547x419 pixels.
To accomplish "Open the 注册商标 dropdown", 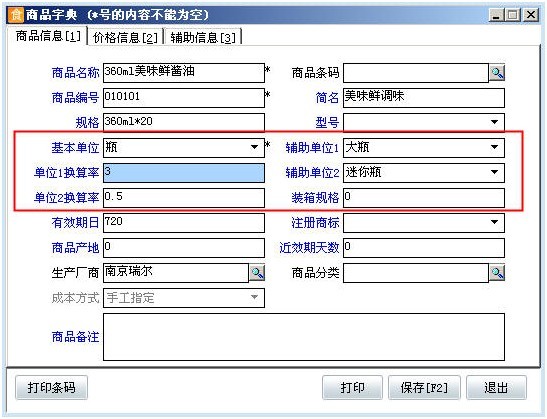I will tap(494, 222).
